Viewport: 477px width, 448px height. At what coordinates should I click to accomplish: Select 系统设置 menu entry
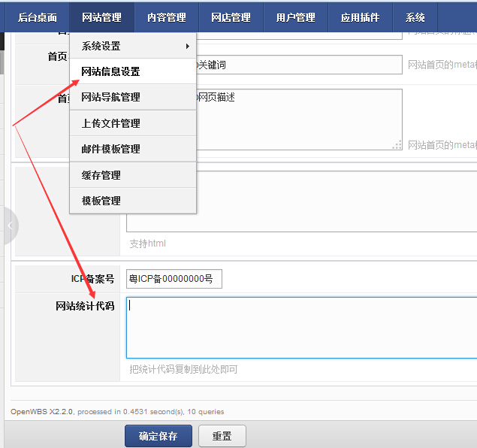133,46
